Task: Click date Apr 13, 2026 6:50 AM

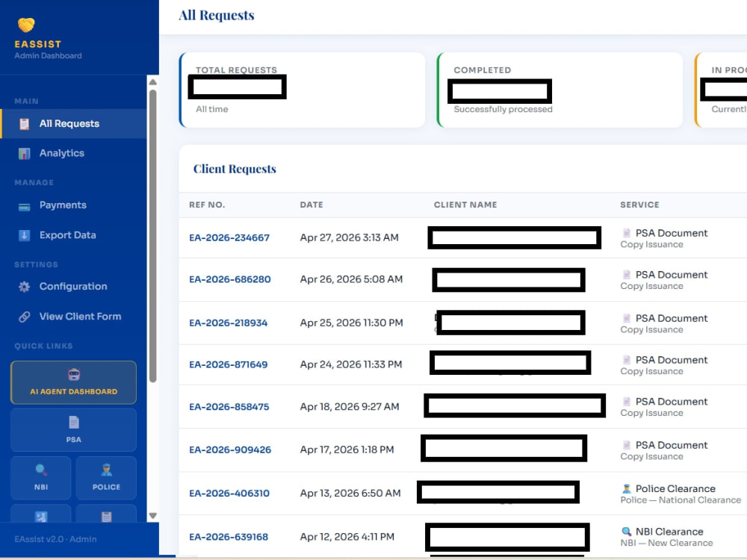Action: click(350, 494)
